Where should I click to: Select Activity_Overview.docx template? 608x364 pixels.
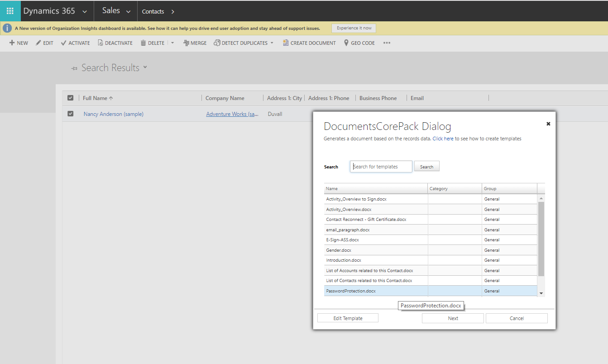pos(431,209)
